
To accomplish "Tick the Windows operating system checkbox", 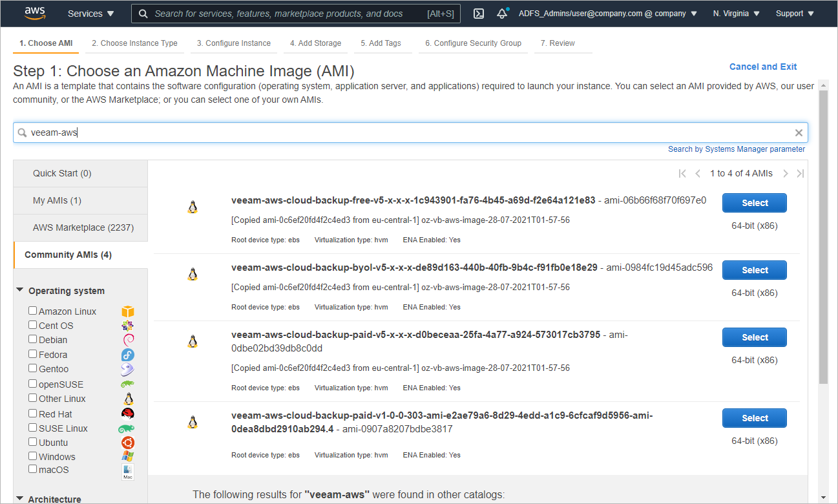I will (33, 456).
